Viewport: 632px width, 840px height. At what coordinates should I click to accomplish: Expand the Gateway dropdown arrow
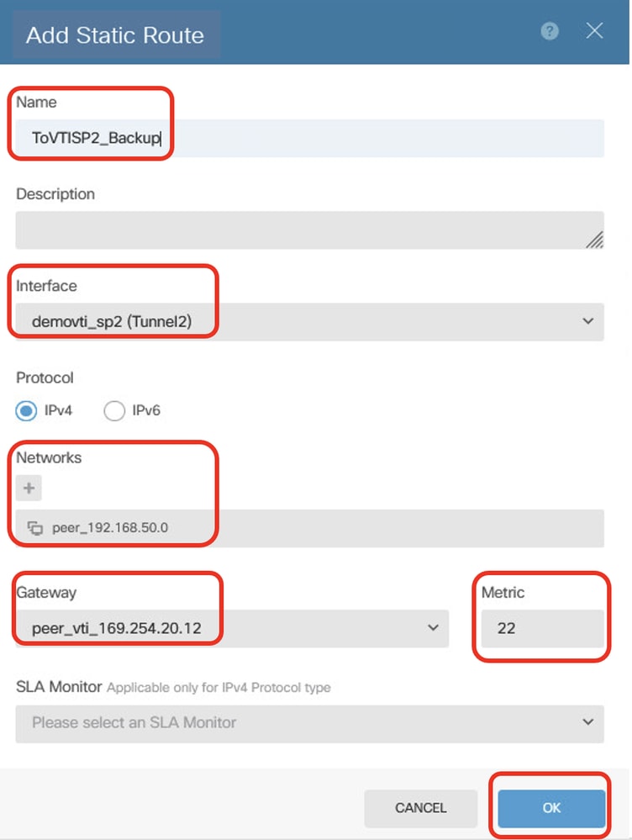[434, 628]
